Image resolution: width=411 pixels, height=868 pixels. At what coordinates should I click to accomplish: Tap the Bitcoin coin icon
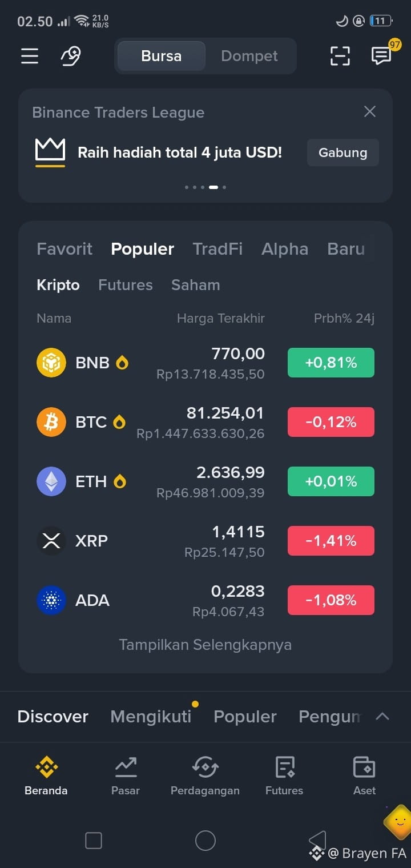pos(51,422)
